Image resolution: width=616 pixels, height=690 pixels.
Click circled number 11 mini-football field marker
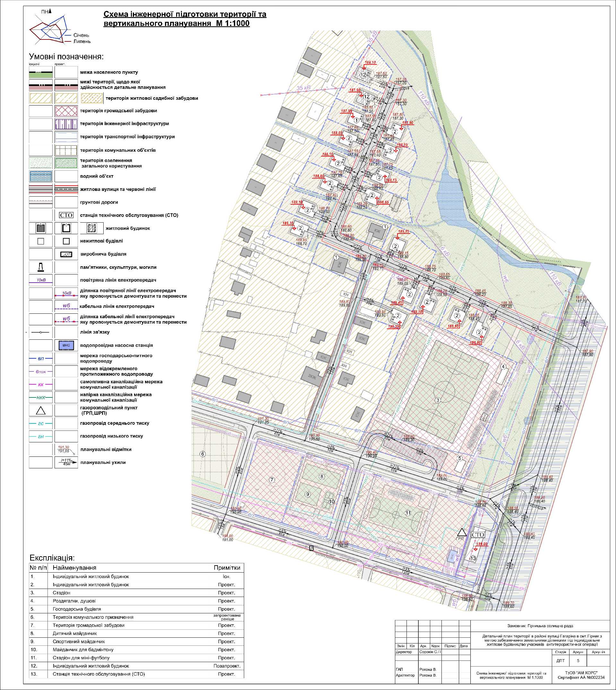click(408, 513)
